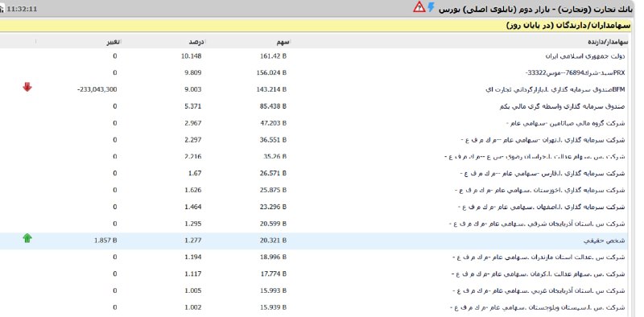Select the عدالت استان مازندران shareholder name
The image size is (644, 317).
(539, 257)
